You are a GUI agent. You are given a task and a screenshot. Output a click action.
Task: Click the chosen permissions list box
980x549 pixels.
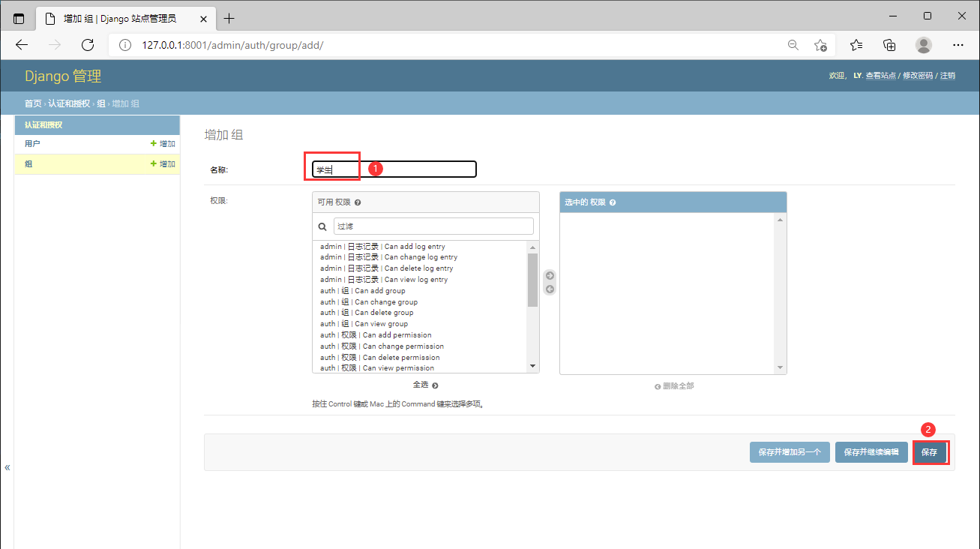[673, 293]
